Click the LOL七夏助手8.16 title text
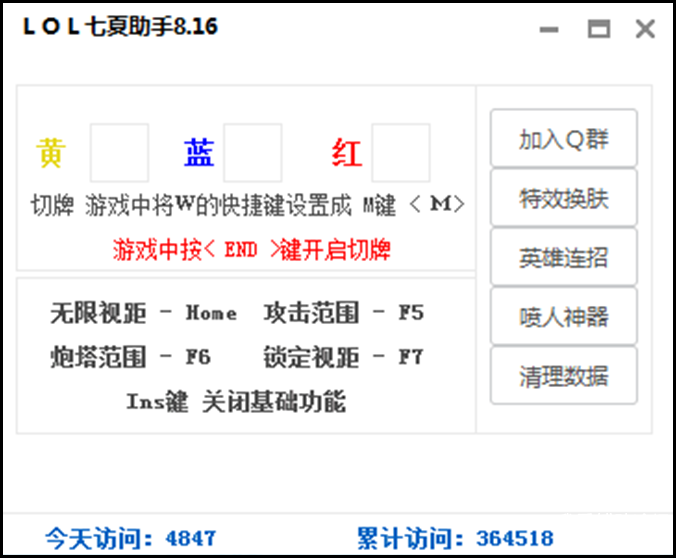 (120, 26)
